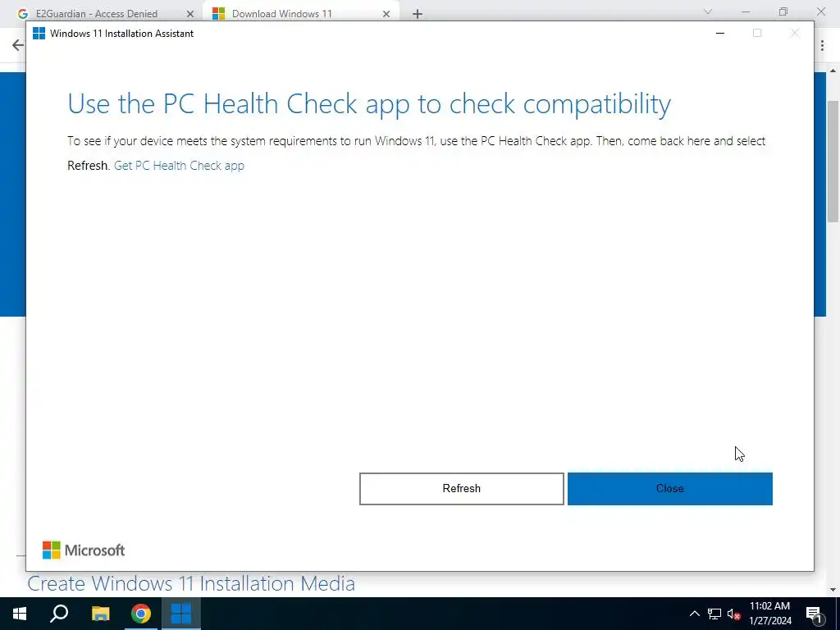Open Google Chrome from taskbar
The width and height of the screenshot is (840, 630).
[x=141, y=614]
